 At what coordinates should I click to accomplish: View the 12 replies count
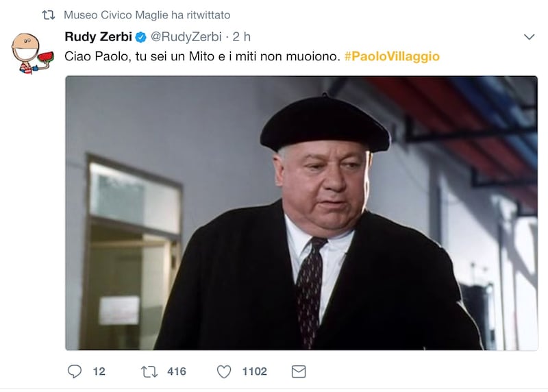point(99,371)
